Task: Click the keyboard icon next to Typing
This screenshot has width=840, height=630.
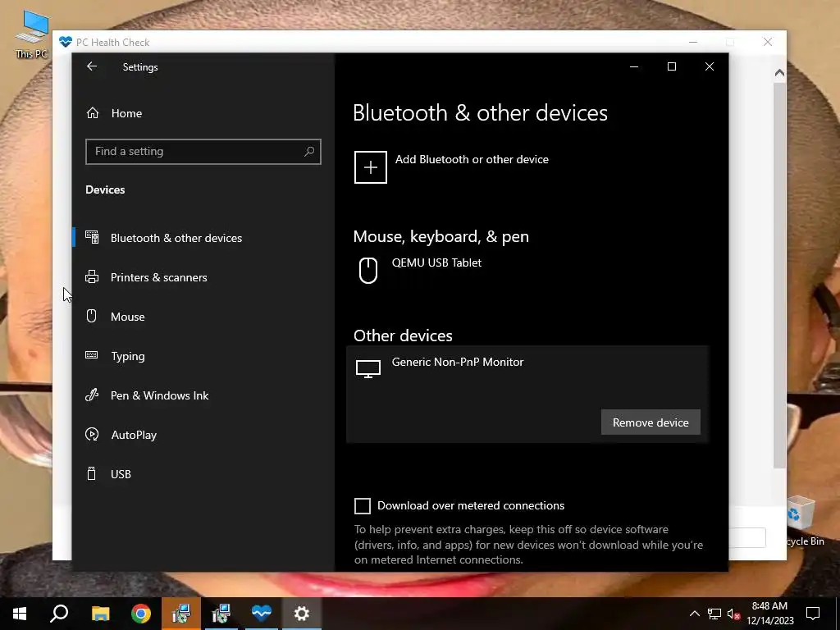Action: coord(92,355)
